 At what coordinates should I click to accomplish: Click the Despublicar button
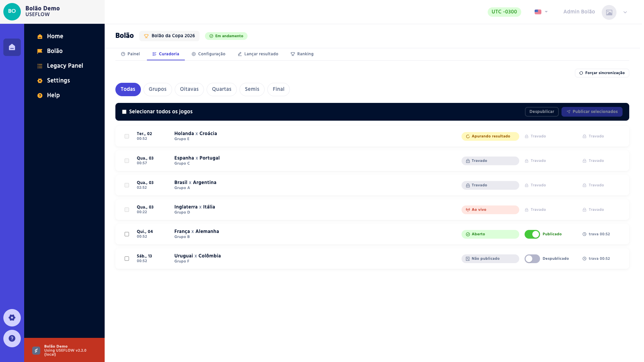[542, 112]
